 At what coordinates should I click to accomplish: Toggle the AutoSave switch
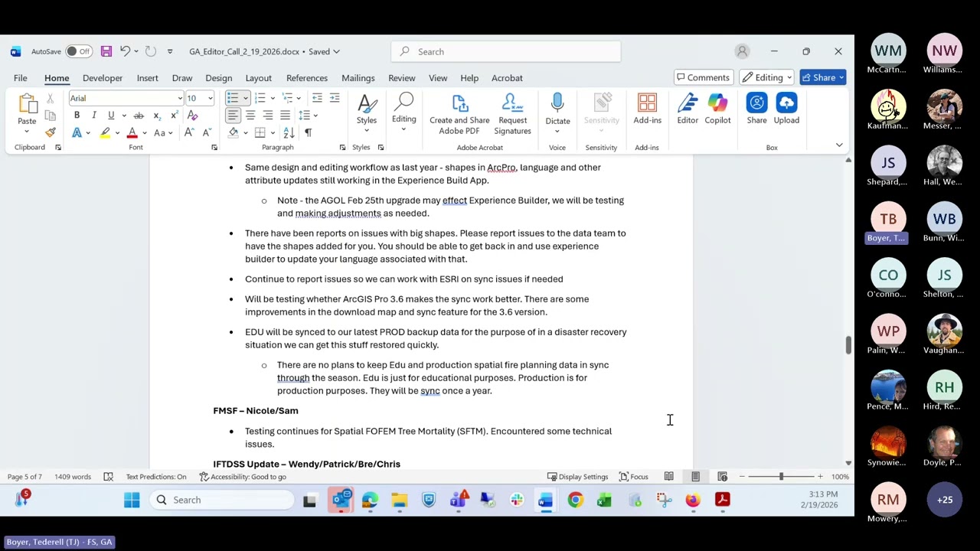point(77,51)
